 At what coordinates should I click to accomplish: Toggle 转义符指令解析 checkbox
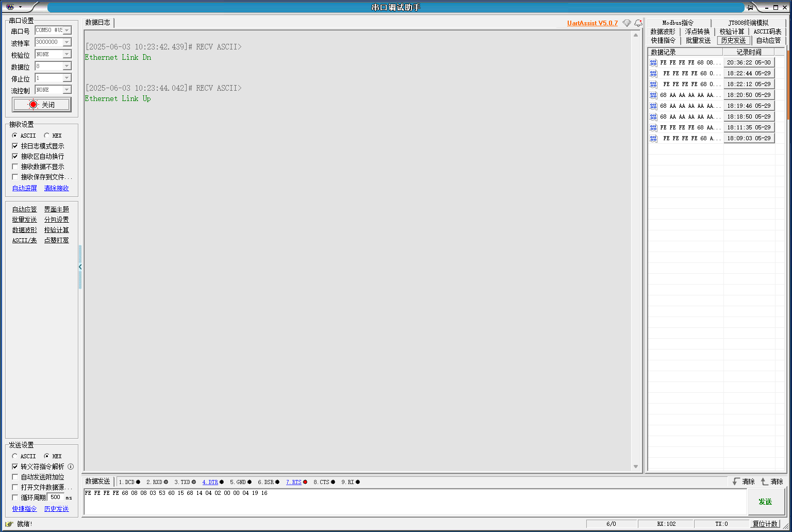click(x=15, y=467)
